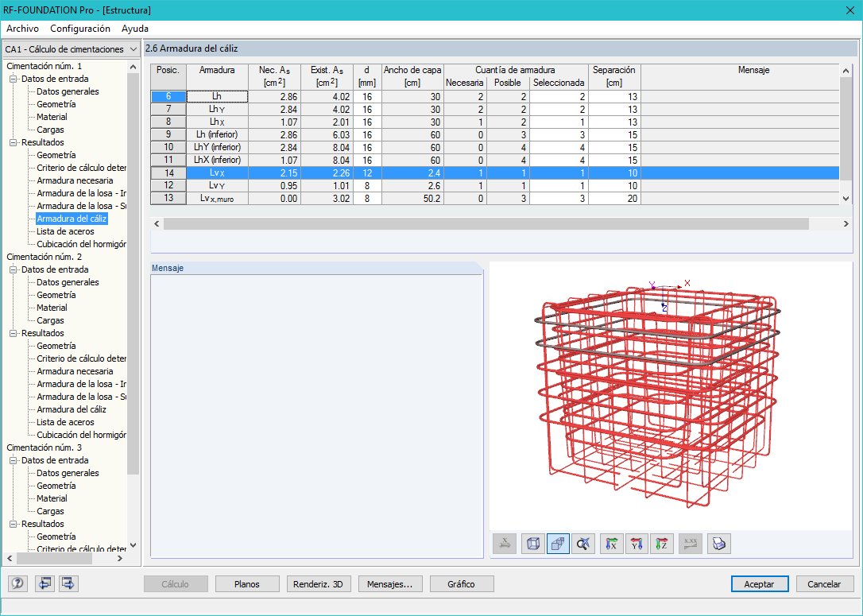863x616 pixels.
Task: Click the zoom reset magnifier icon
Action: (x=583, y=544)
